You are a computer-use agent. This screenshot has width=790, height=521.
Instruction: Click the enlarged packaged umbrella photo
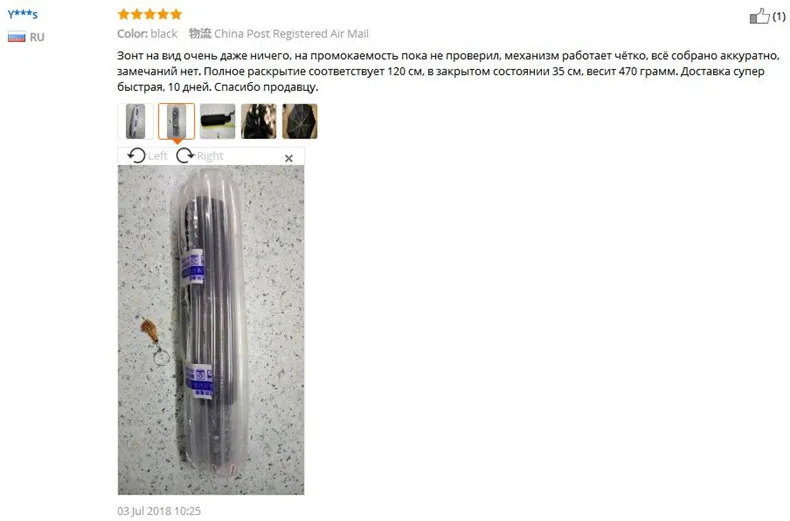point(211,330)
